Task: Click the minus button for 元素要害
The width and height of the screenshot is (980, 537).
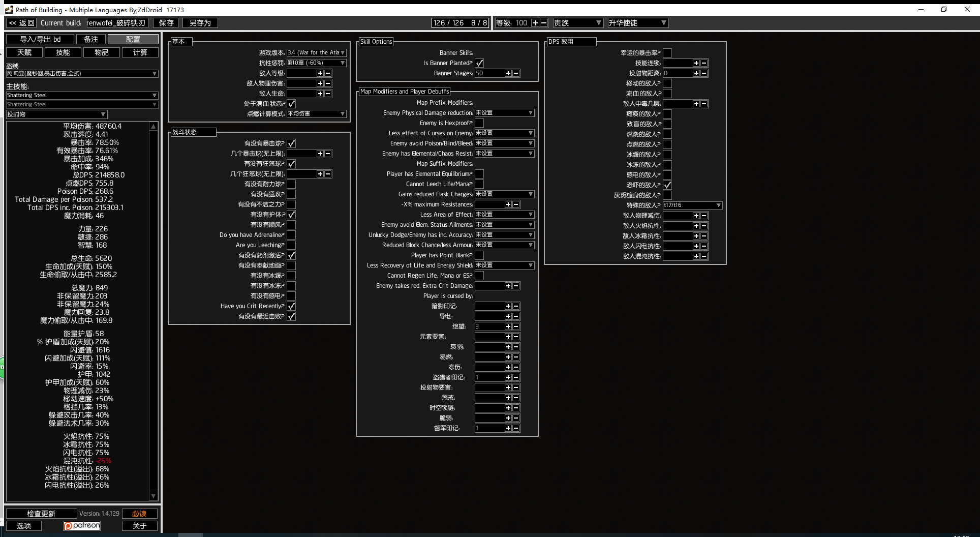Action: coord(516,337)
